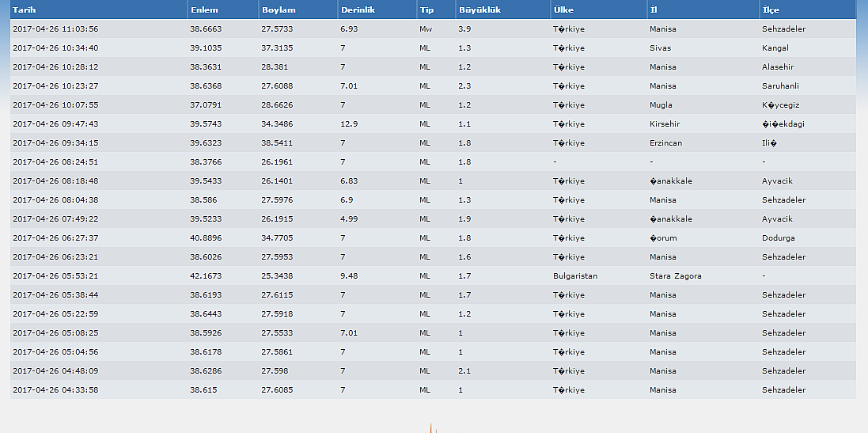Screen dimensions: 868x433
Task: Click the latitude value 42.1673
Action: point(206,275)
